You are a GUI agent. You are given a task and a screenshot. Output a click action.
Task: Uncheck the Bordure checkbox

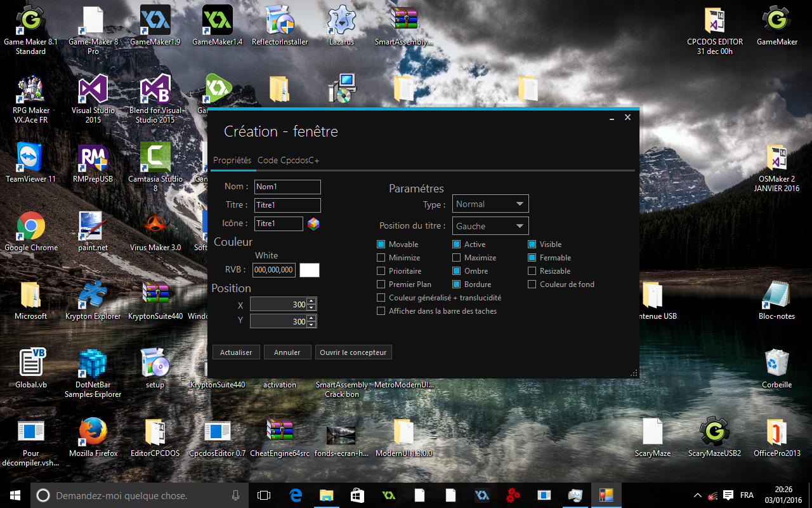(x=457, y=284)
